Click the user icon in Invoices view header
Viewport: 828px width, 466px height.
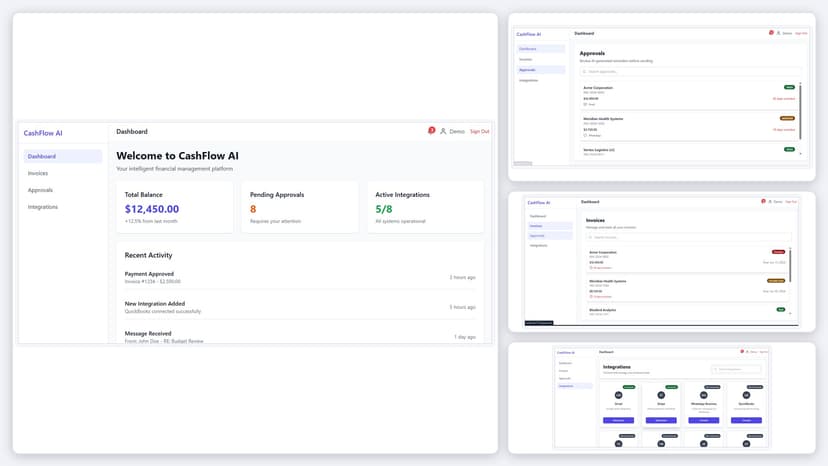[x=770, y=201]
